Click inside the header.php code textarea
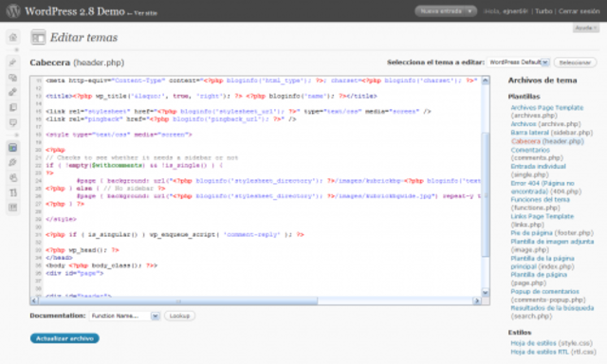Viewport: 607px width, 364px height. coord(256,187)
